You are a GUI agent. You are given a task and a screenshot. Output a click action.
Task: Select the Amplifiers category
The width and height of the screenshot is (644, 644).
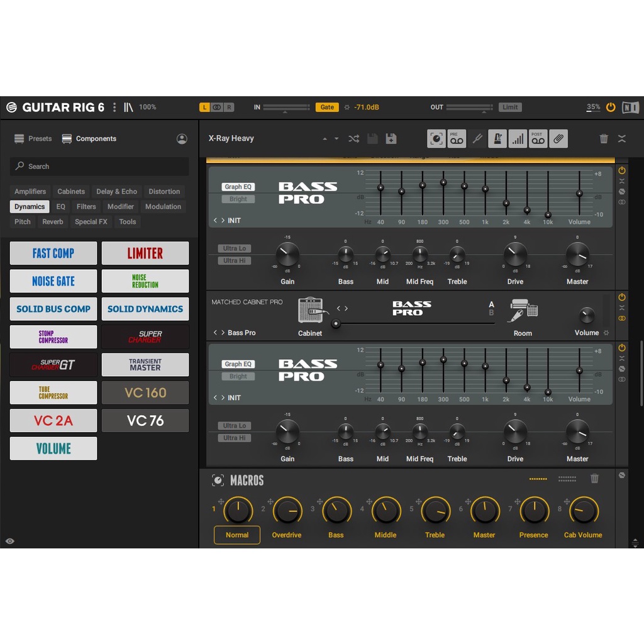point(30,191)
